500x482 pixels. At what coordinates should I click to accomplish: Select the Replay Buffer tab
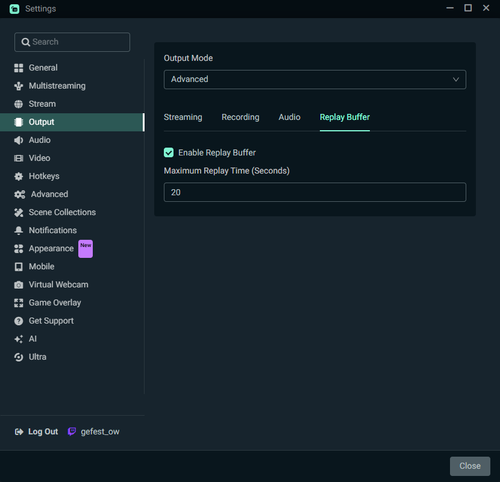[345, 117]
